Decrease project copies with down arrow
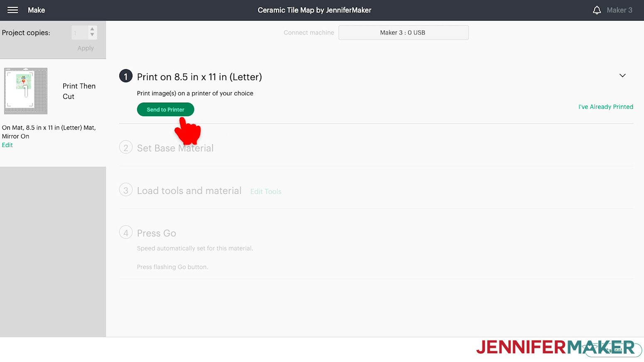This screenshot has height=362, width=644. pyautogui.click(x=92, y=35)
